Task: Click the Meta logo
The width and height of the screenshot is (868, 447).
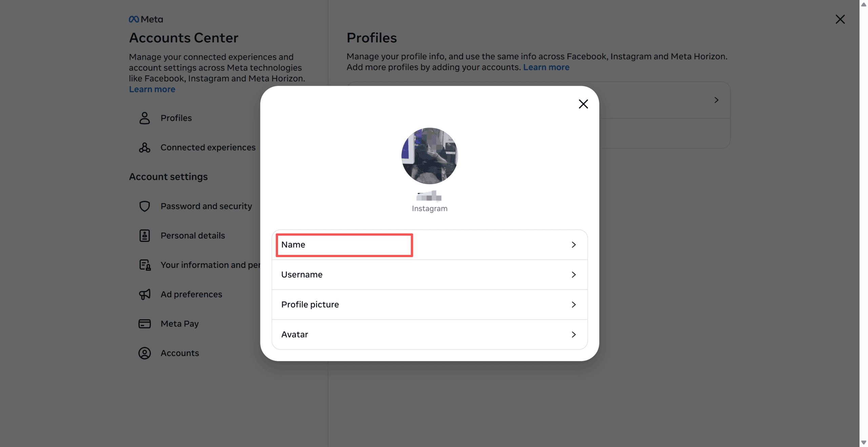Action: (x=146, y=19)
